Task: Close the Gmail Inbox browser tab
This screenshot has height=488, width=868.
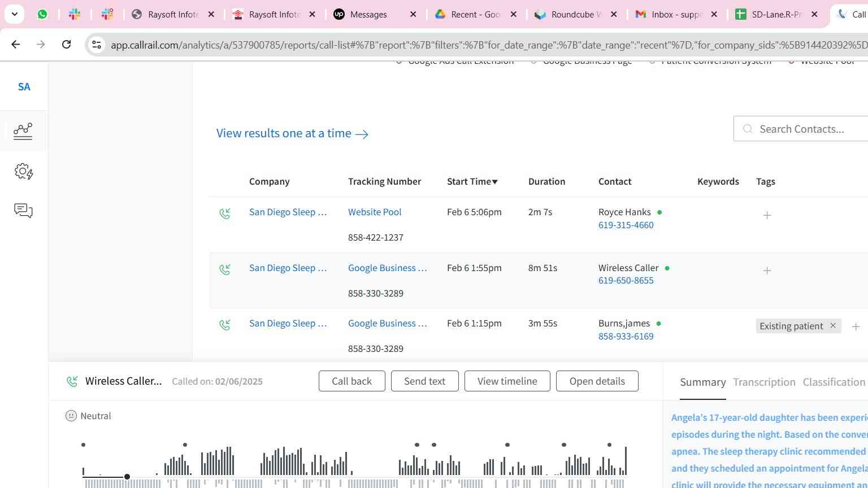Action: click(x=714, y=15)
